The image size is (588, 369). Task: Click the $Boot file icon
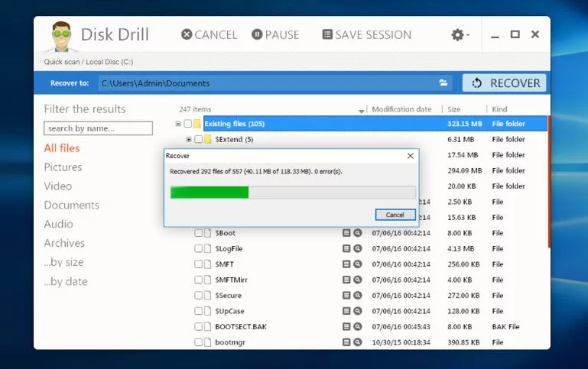[207, 233]
